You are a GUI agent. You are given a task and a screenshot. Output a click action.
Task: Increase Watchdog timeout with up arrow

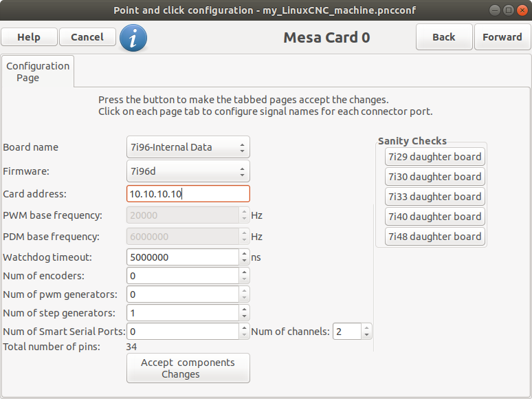pyautogui.click(x=244, y=253)
